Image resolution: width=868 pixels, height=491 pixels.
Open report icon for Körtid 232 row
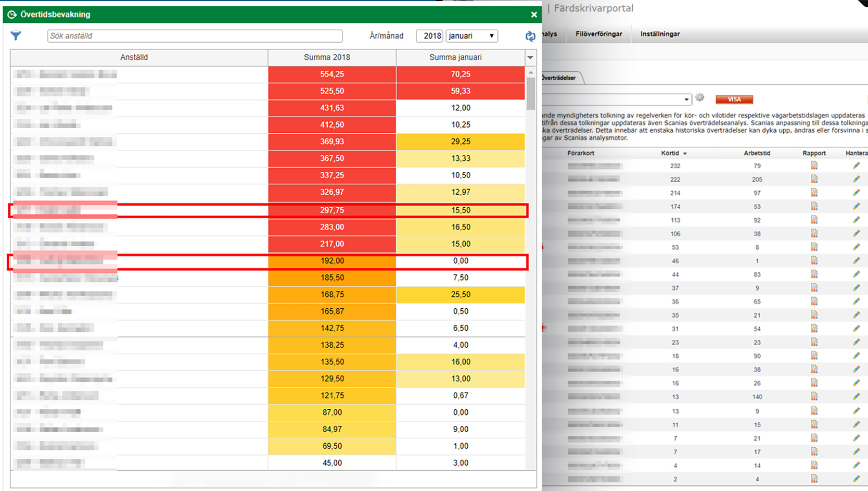coord(814,166)
